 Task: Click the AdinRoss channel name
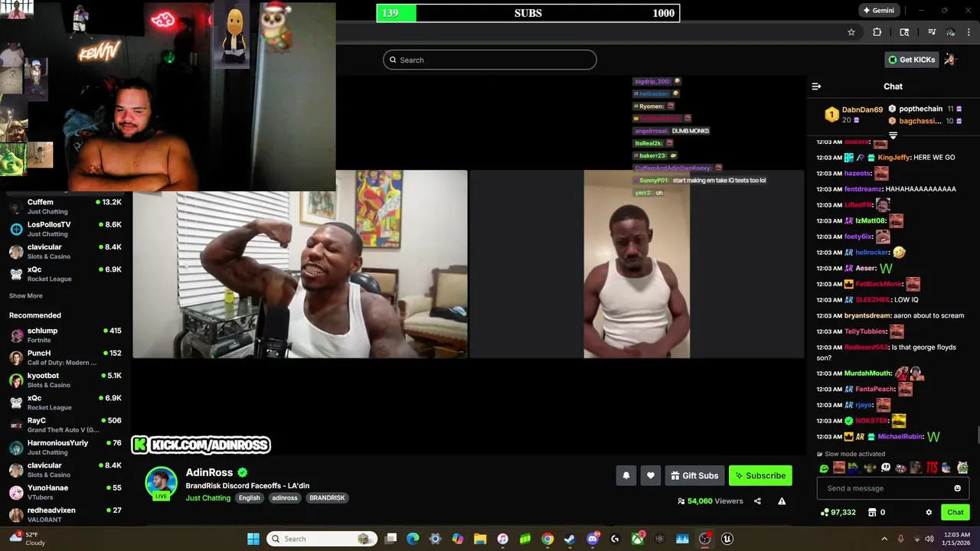pyautogui.click(x=209, y=472)
